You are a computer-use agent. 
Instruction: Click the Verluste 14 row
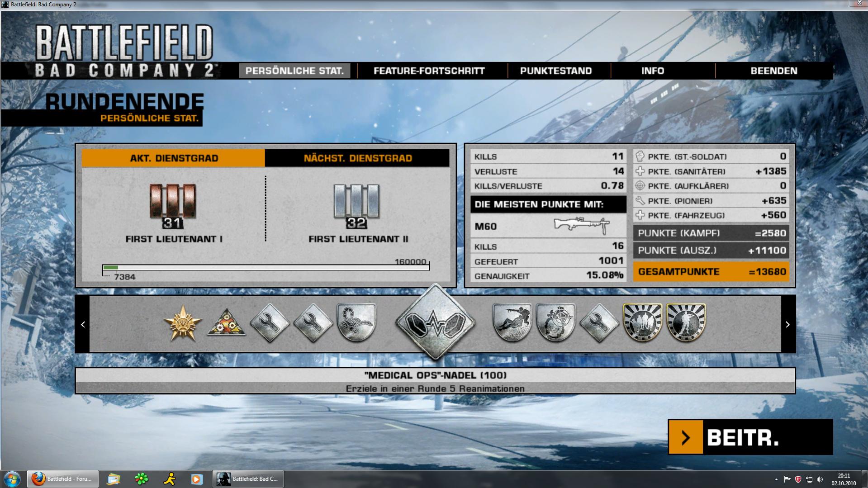[548, 171]
